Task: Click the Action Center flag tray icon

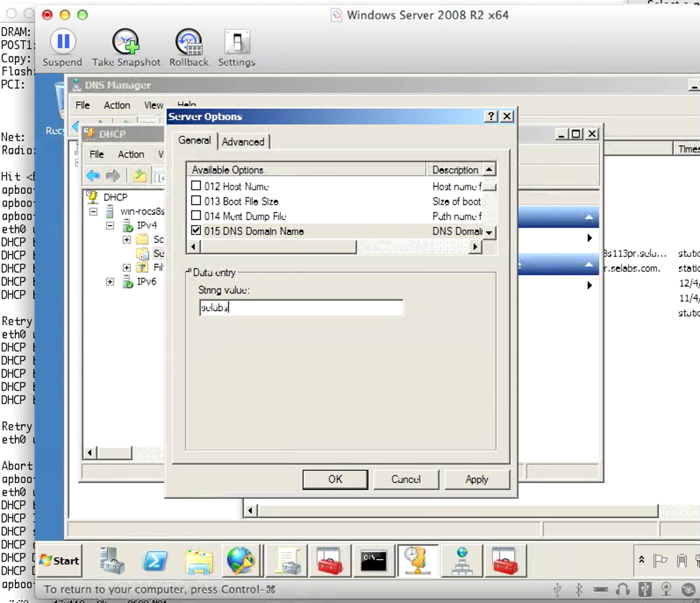Action: tap(660, 560)
